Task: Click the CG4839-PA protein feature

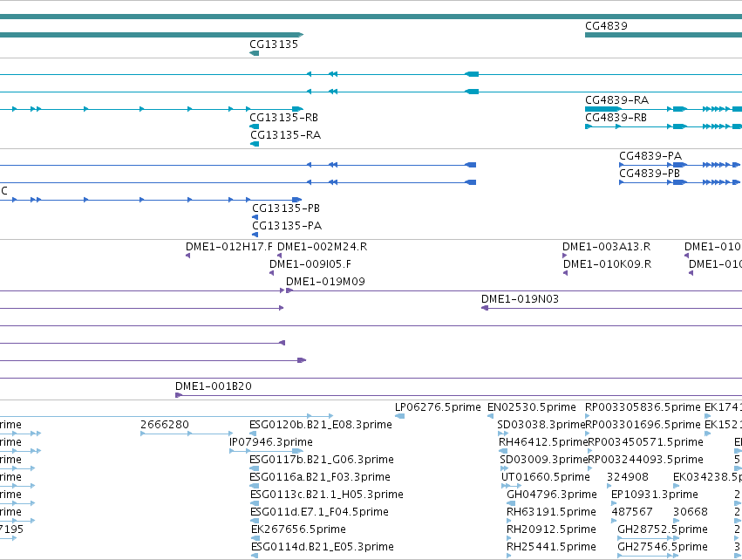Action: pos(679,165)
